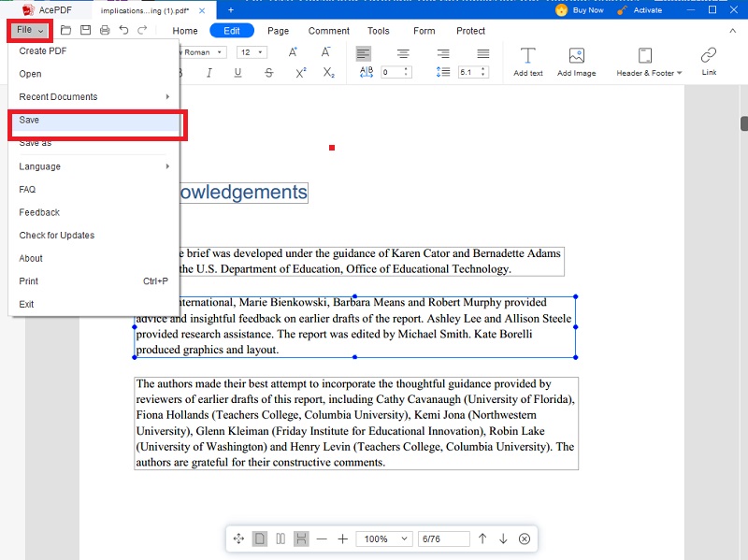Open a new tab with plus
This screenshot has width=748, height=560.
pos(230,10)
